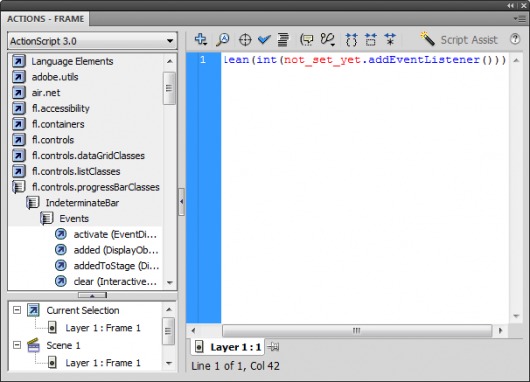The image size is (530, 382).
Task: Open the Help question mark icon
Action: pyautogui.click(x=515, y=39)
